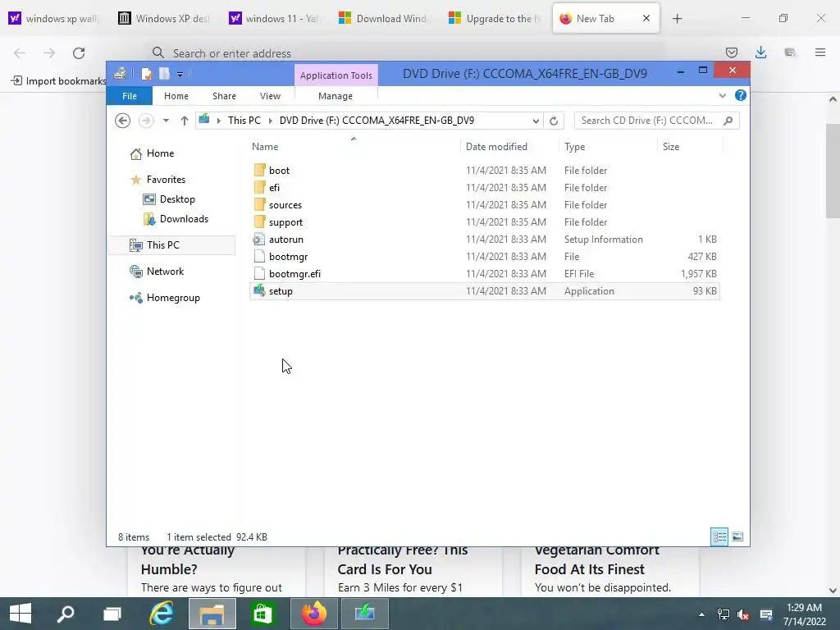Click the New folder quick access icon
The height and width of the screenshot is (630, 840).
point(164,74)
